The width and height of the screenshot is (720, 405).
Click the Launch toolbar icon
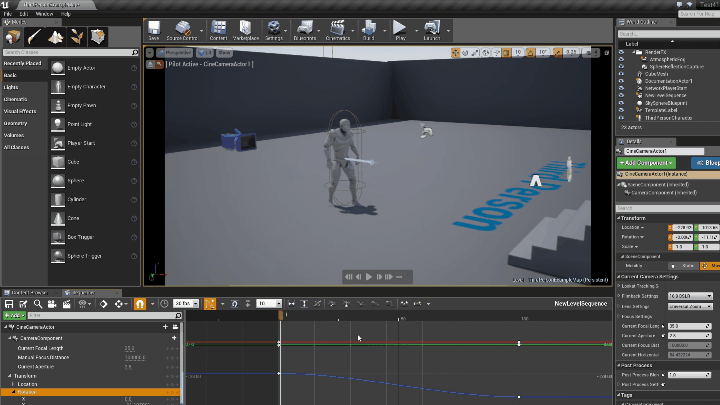432,30
